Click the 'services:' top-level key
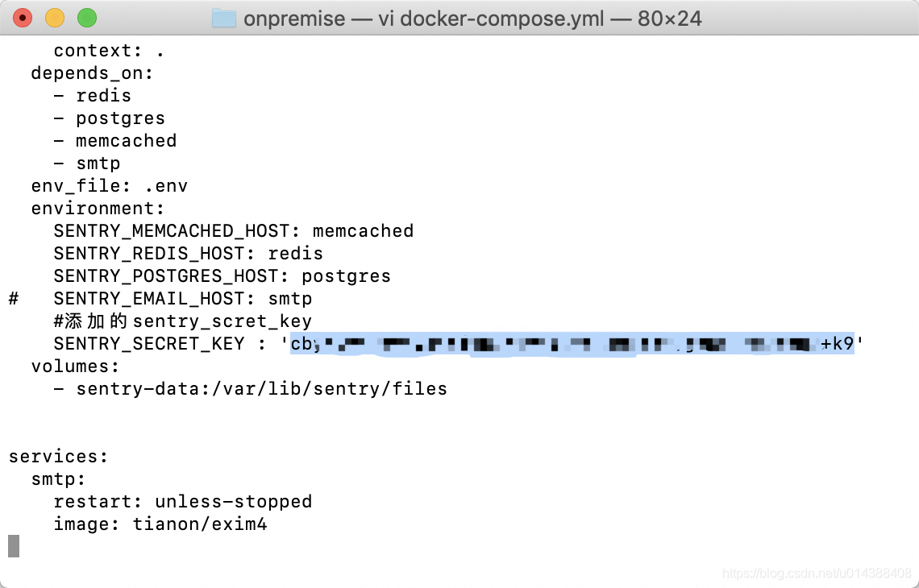The image size is (919, 588). tap(58, 456)
